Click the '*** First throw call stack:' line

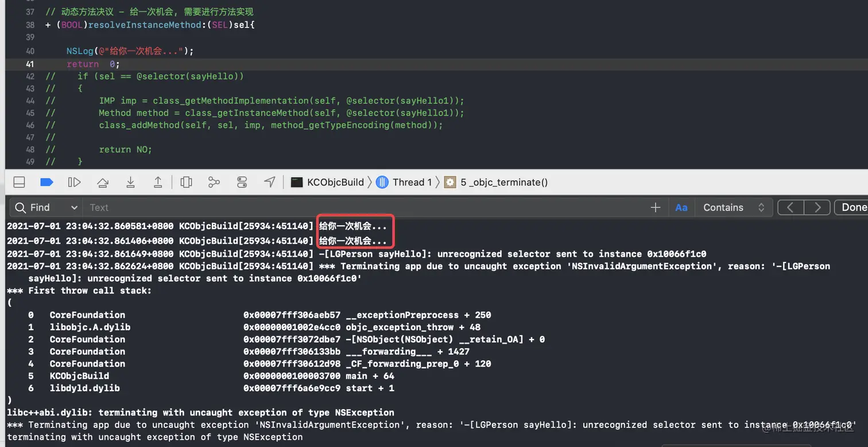[79, 291]
